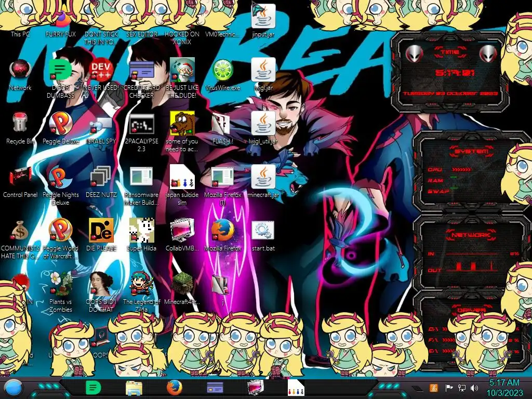This screenshot has width=532, height=399.
Task: Open the 2PACALYPSE 2.3 shortcut
Action: click(141, 132)
